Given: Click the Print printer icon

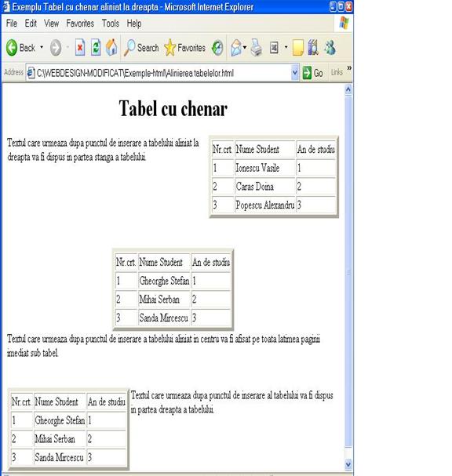Looking at the screenshot, I should click(257, 48).
